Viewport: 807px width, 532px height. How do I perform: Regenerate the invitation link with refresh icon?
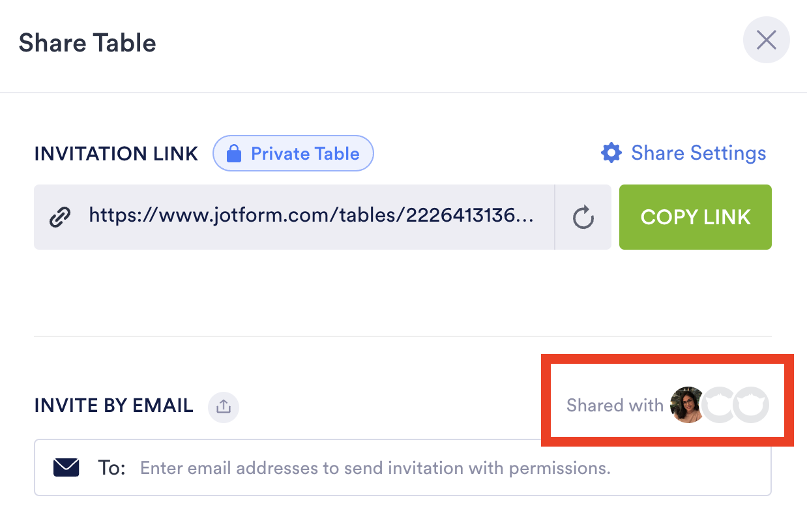point(583,217)
